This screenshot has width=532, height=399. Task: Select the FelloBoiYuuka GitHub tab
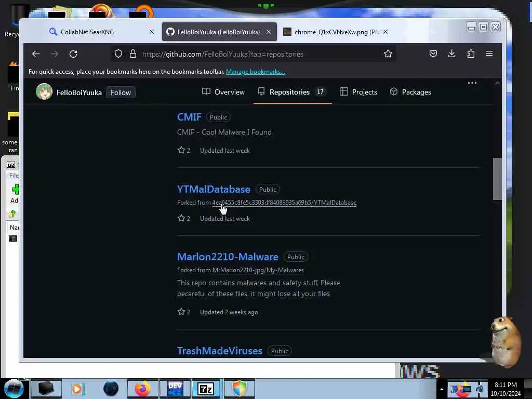pyautogui.click(x=219, y=32)
